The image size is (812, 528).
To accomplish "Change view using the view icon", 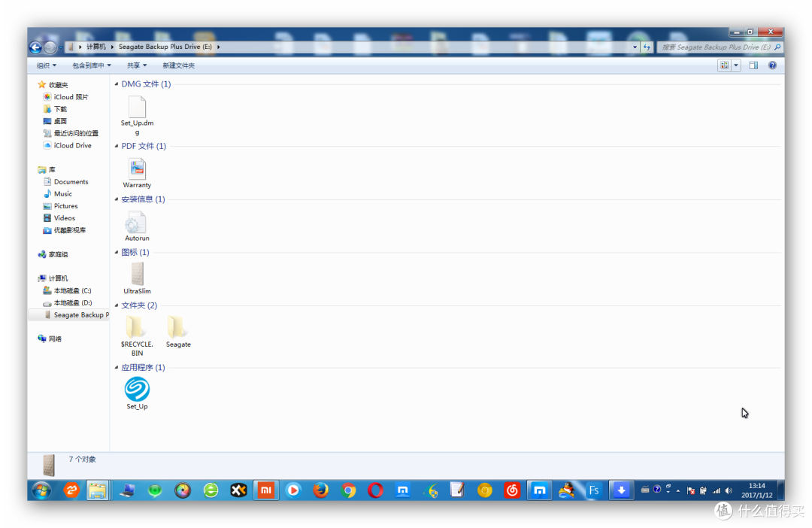I will pyautogui.click(x=724, y=65).
